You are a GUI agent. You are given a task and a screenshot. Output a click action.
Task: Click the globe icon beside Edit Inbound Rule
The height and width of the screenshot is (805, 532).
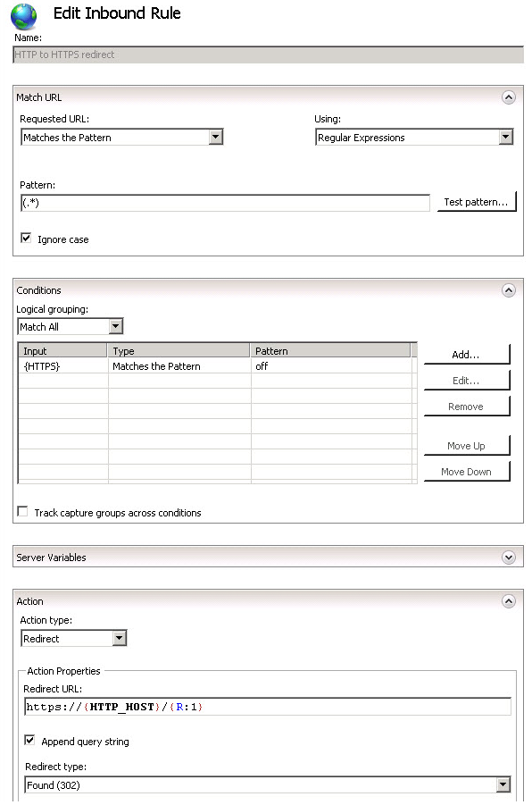pos(23,16)
